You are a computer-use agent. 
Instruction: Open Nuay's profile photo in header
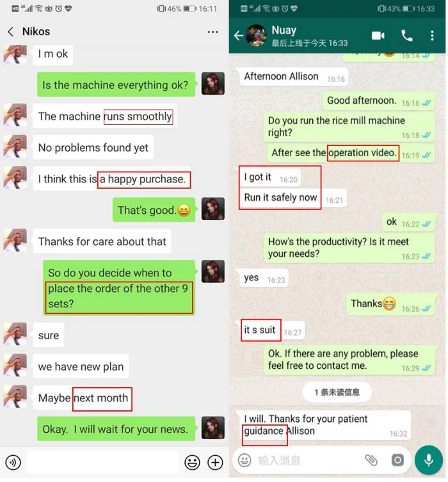pyautogui.click(x=256, y=36)
